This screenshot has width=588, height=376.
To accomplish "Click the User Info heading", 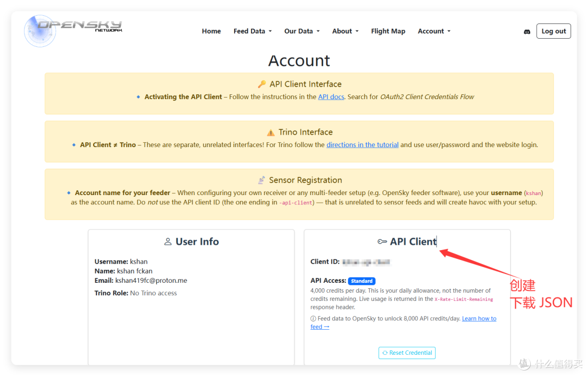I will (x=197, y=241).
